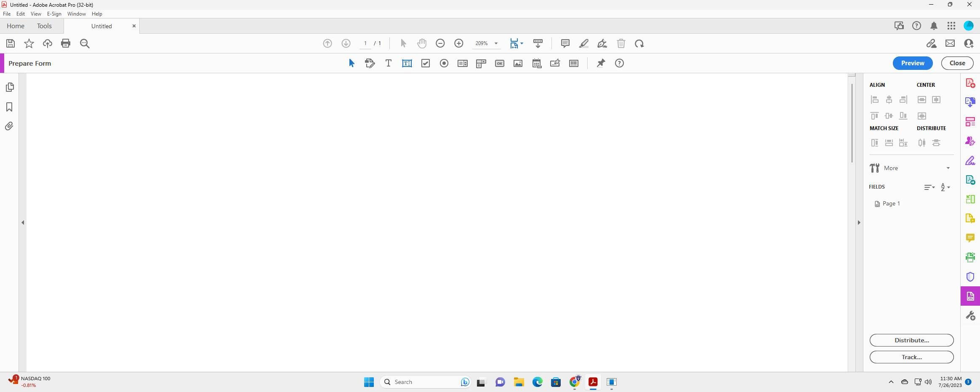
Task: Add a sticky note comment
Action: 565,43
